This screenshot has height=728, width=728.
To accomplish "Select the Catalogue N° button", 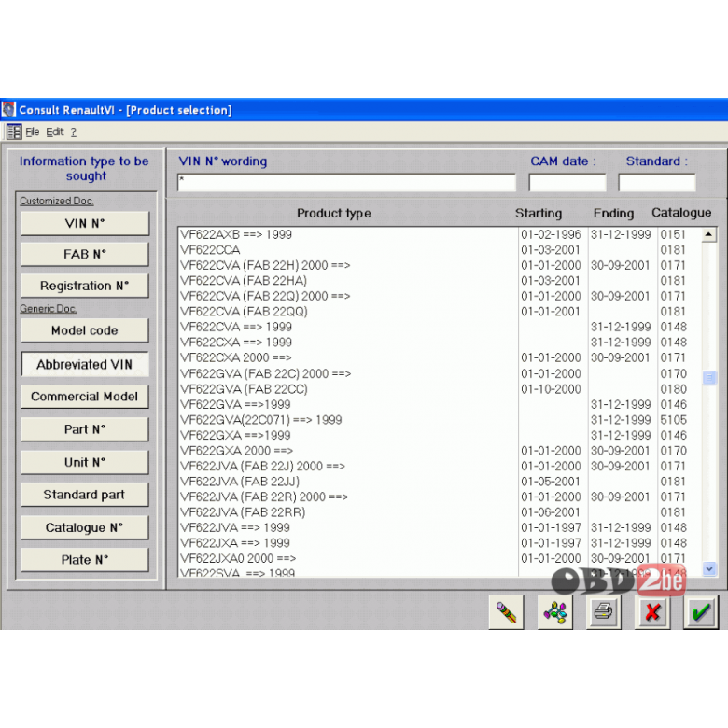I will coord(85,527).
